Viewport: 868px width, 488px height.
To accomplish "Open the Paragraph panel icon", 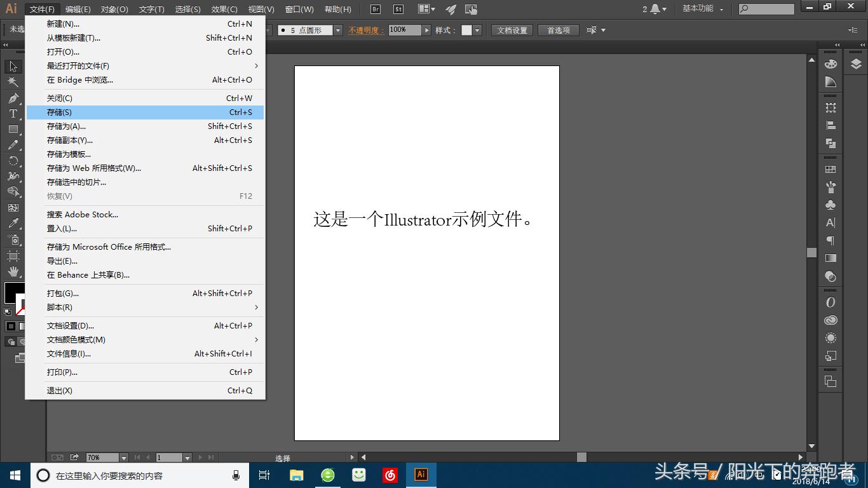I will pyautogui.click(x=831, y=240).
